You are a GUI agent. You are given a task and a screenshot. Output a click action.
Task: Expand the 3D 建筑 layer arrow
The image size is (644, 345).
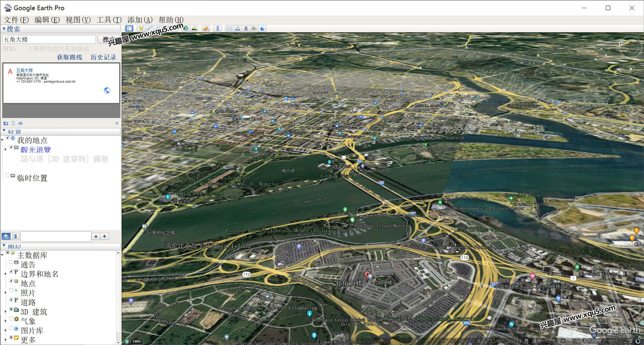point(6,311)
